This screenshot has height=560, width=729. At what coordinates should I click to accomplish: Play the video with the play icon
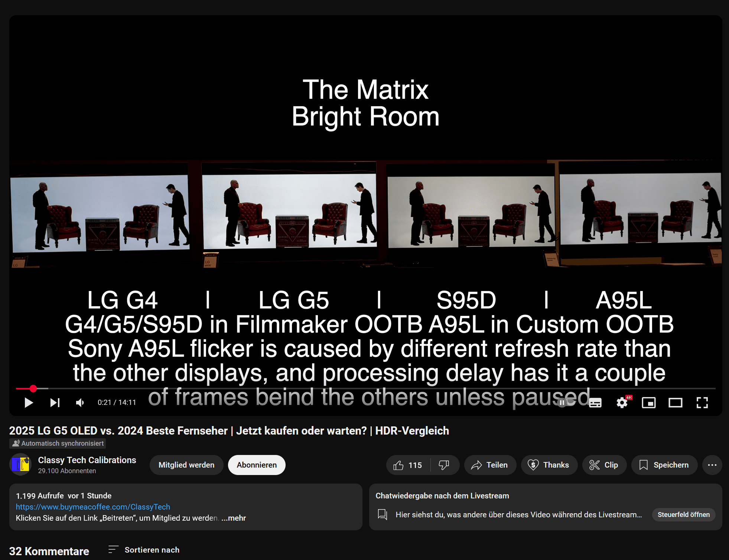tap(29, 403)
